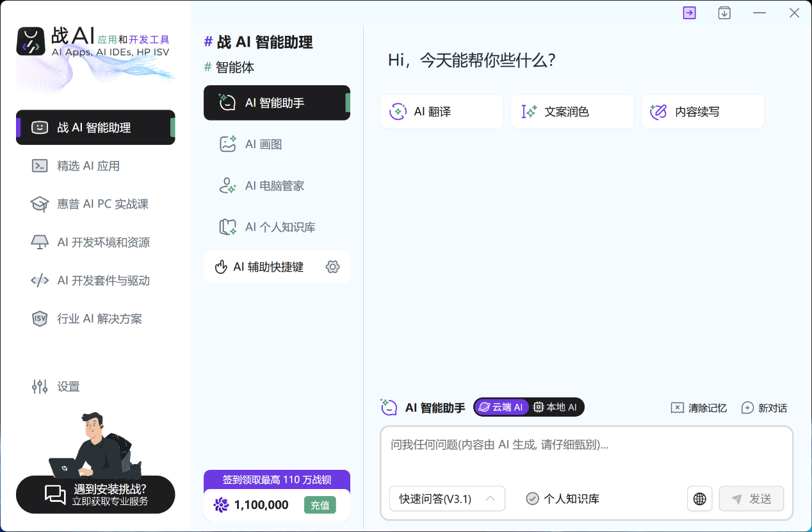This screenshot has width=812, height=532.
Task: Click the 充值 recharge button
Action: pos(320,505)
